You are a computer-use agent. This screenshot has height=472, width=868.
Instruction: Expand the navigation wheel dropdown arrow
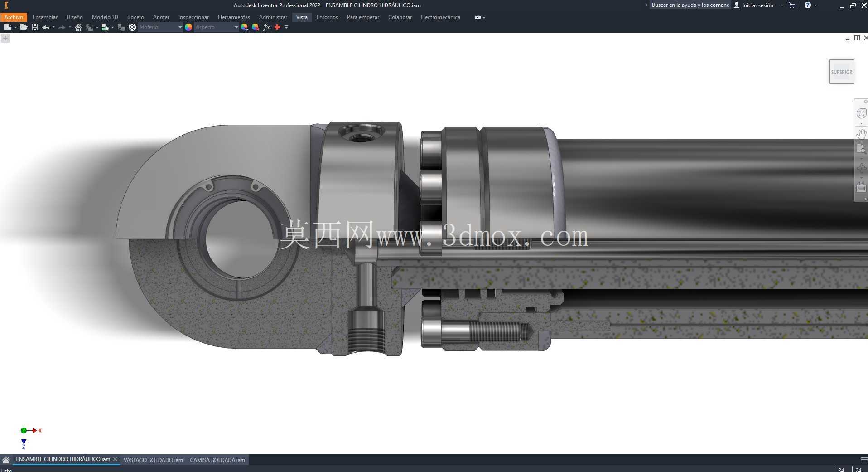coord(861,123)
